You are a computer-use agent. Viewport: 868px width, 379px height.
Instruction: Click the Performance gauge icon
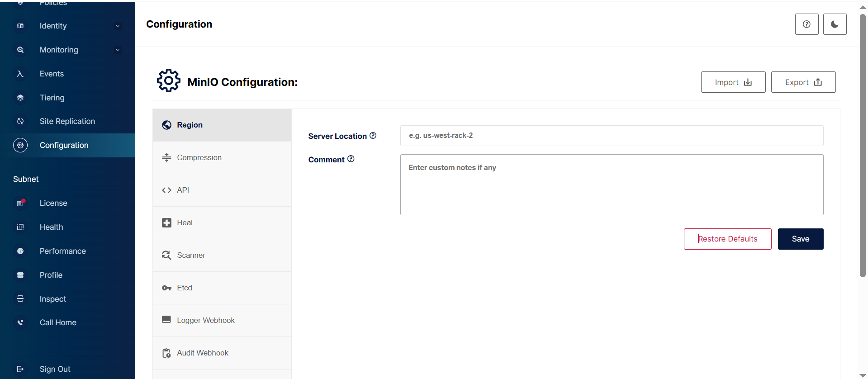pos(20,251)
